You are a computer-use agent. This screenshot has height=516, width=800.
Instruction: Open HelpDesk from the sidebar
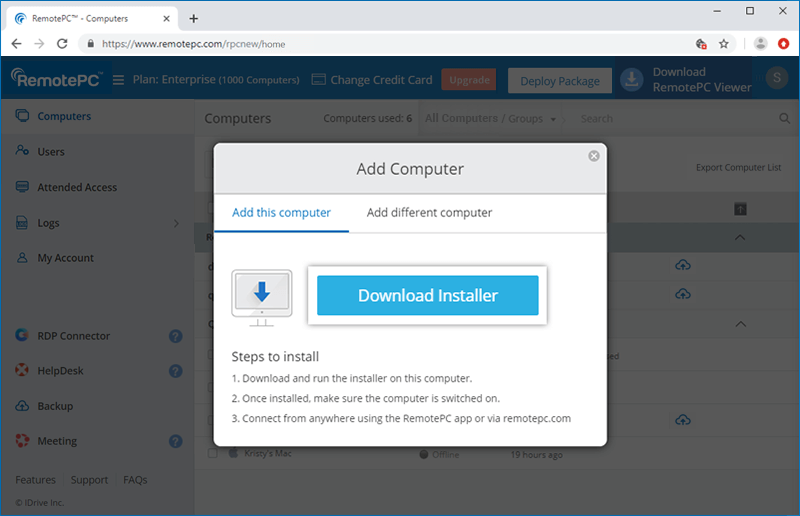[60, 371]
